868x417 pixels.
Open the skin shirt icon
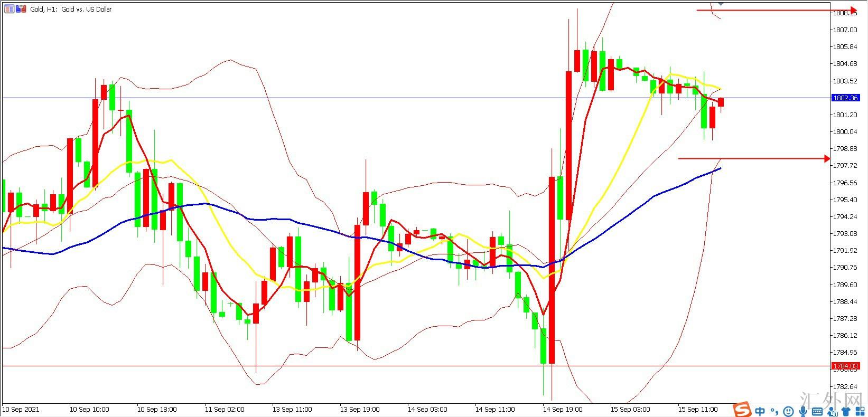[x=846, y=411]
